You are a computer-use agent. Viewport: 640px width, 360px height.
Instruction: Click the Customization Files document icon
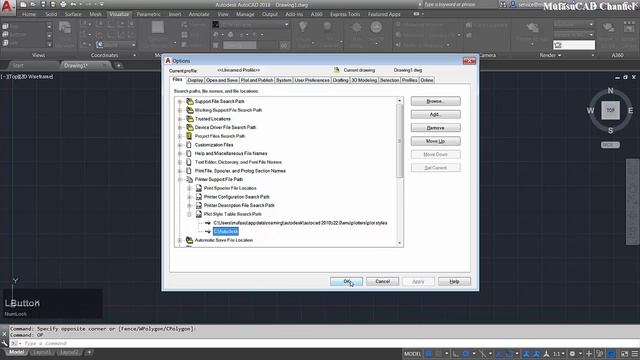click(x=189, y=145)
